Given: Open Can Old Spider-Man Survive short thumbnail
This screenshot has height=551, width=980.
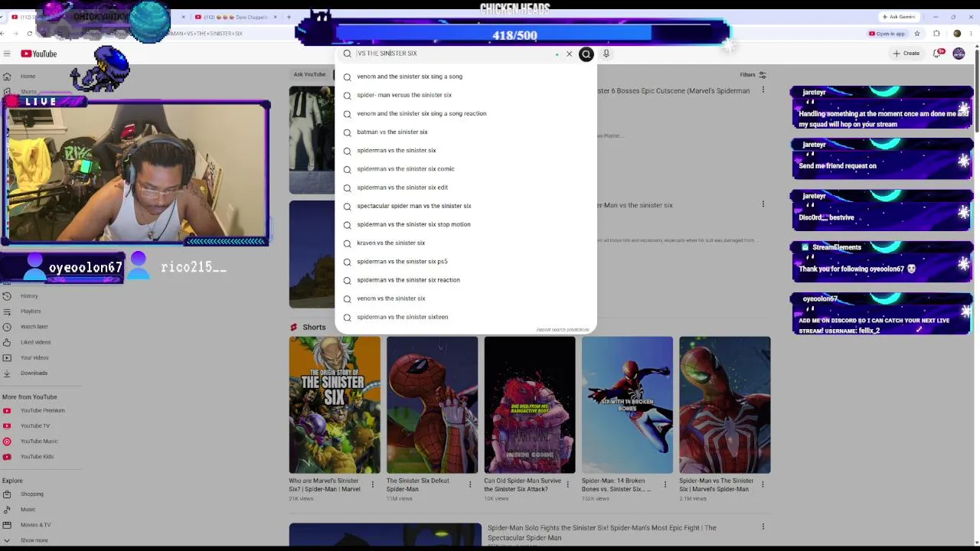Looking at the screenshot, I should [x=530, y=405].
